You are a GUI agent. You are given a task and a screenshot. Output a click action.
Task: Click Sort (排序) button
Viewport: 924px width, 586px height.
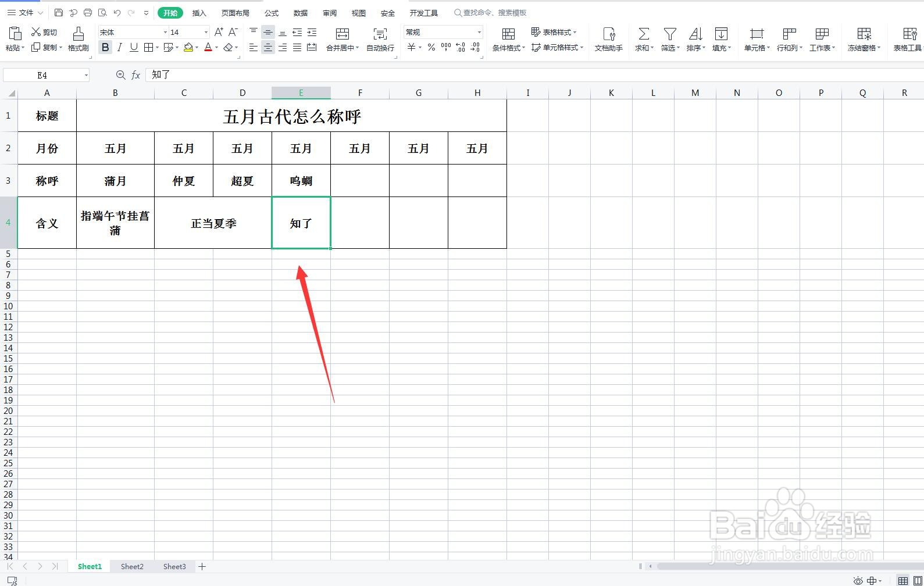pos(695,39)
